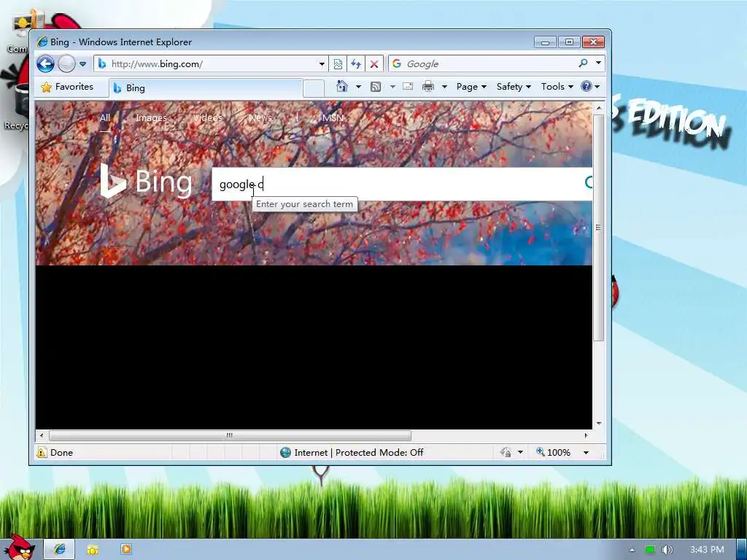Click the Bing logo
This screenshot has height=560, width=747.
(146, 182)
